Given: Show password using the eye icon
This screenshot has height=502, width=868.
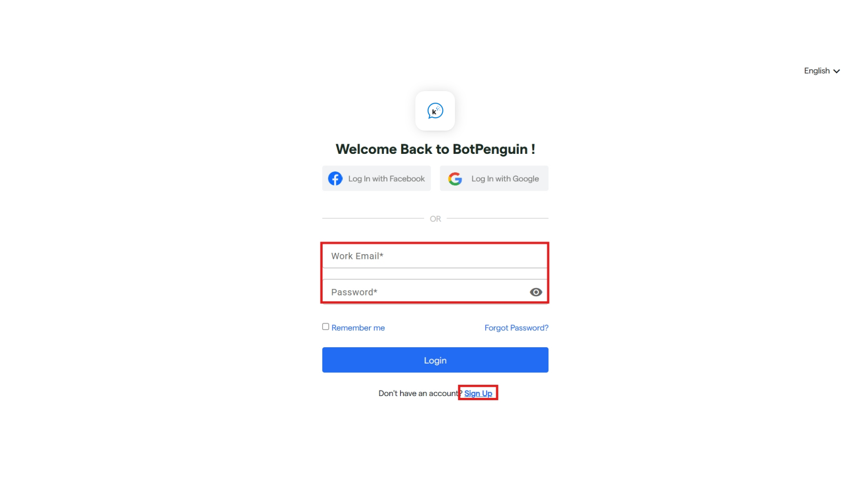Looking at the screenshot, I should pyautogui.click(x=536, y=292).
